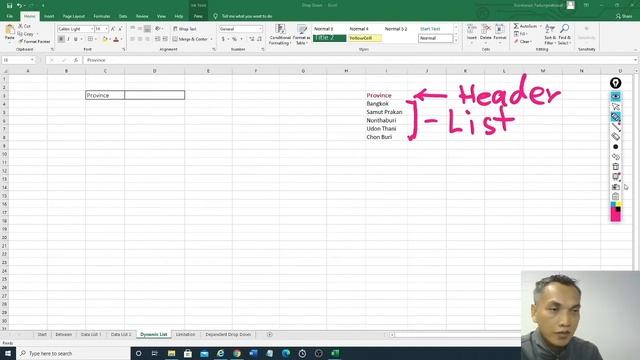Apply the Normal cell style

435,38
